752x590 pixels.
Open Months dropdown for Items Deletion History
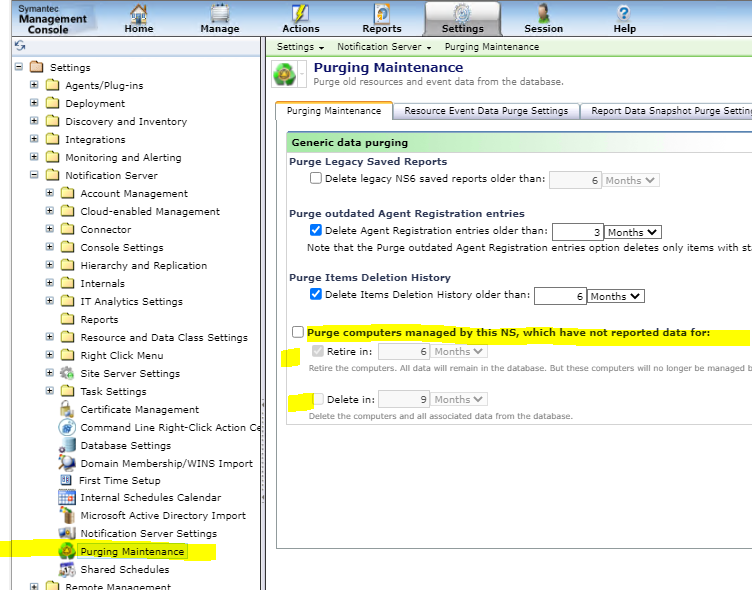coord(615,296)
